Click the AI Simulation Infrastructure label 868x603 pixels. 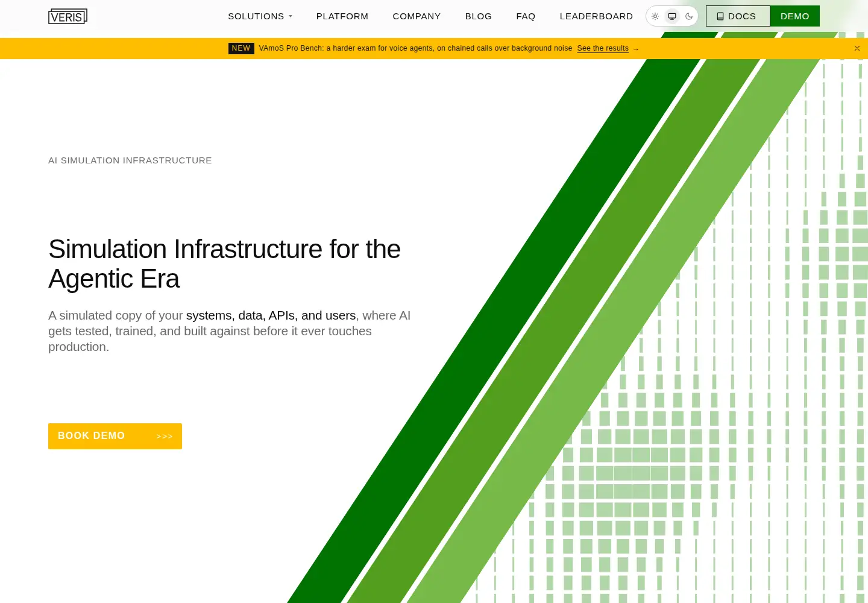[x=130, y=160]
